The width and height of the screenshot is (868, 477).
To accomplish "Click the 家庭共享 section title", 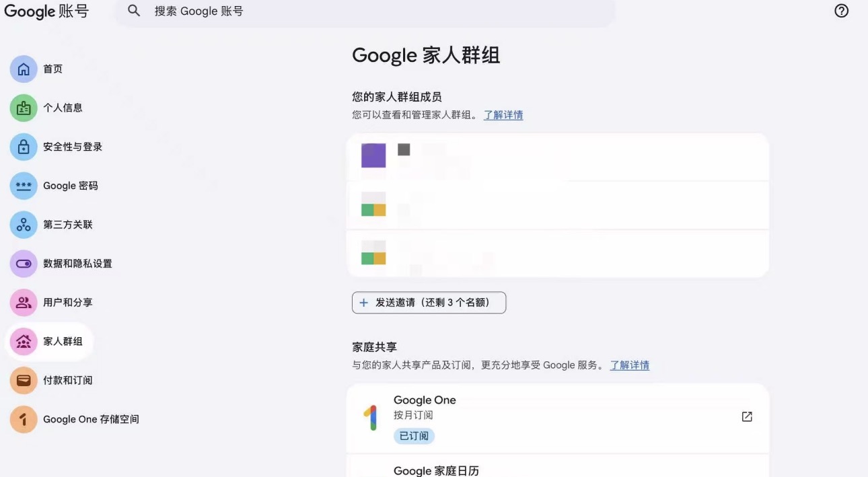I will coord(375,347).
